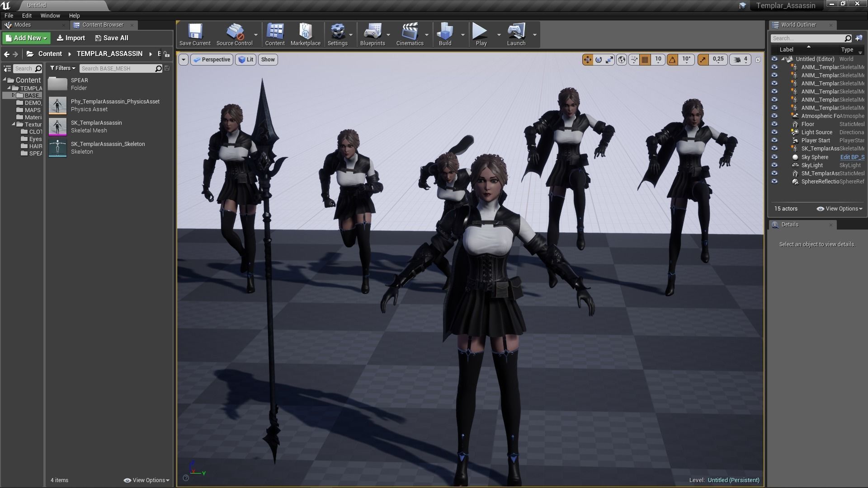
Task: Maximize or restore the viewport icon
Action: tap(758, 60)
